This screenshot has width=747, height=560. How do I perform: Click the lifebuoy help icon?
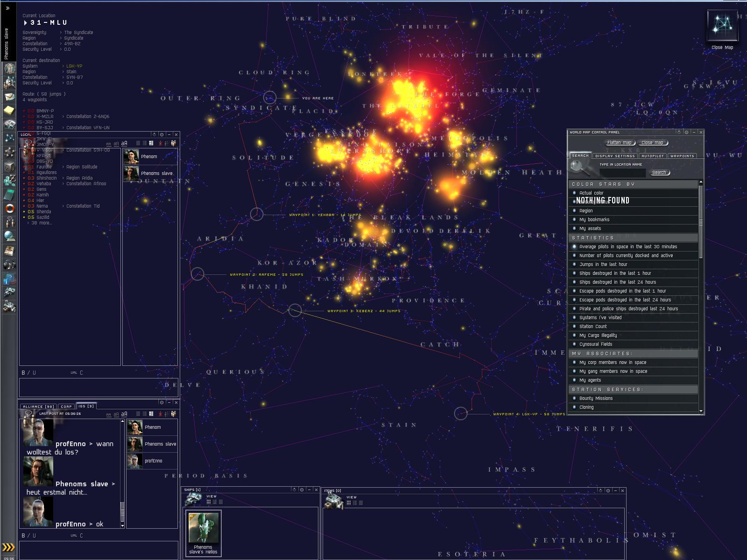point(9,209)
